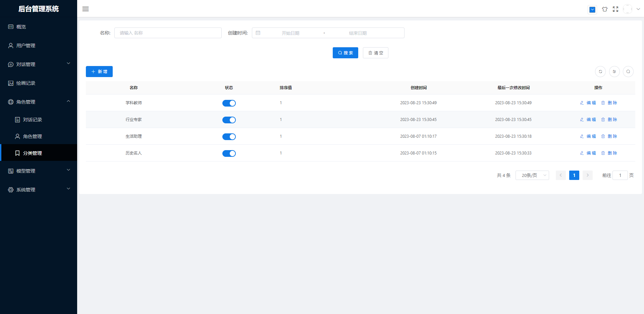Screen dimensions: 644x314
Task: Edit the 生活助理 row
Action: [x=588, y=136]
